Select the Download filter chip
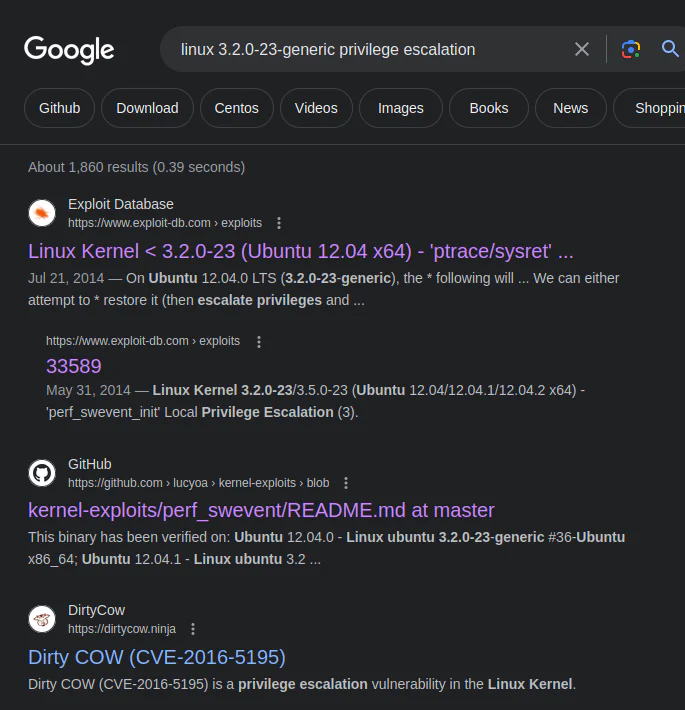The height and width of the screenshot is (710, 685). click(147, 108)
